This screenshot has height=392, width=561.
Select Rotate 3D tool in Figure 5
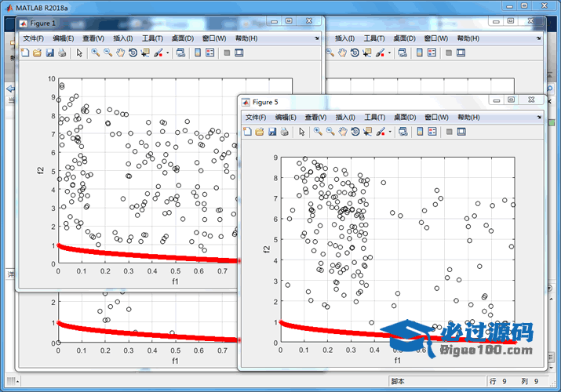click(355, 132)
